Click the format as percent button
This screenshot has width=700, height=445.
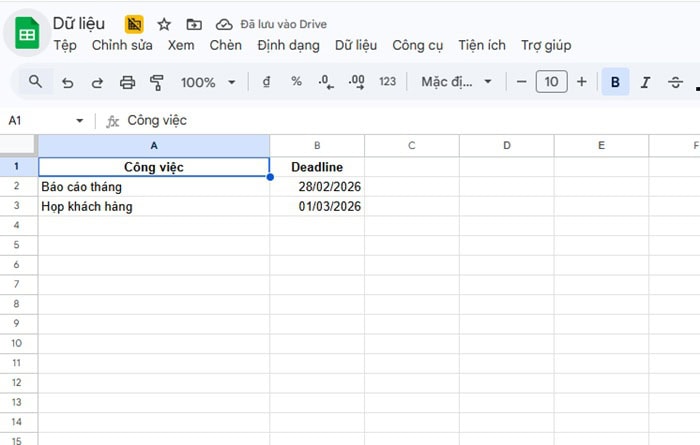point(296,82)
